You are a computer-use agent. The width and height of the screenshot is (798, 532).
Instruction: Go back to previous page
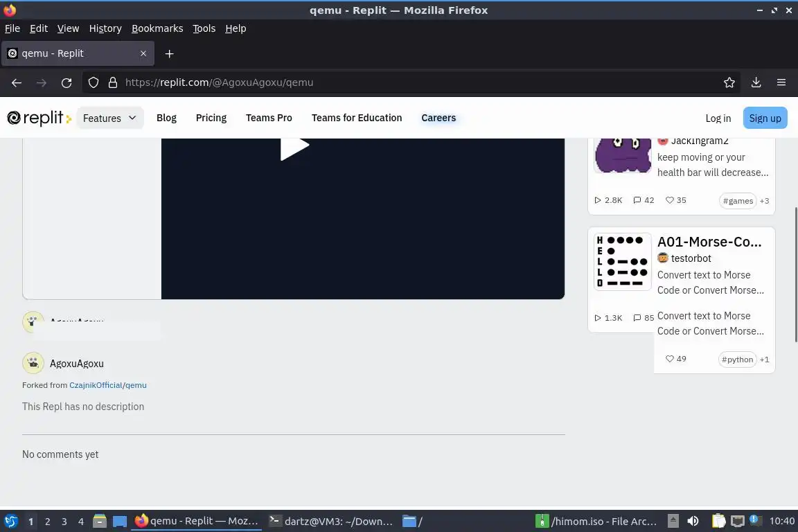(x=17, y=82)
